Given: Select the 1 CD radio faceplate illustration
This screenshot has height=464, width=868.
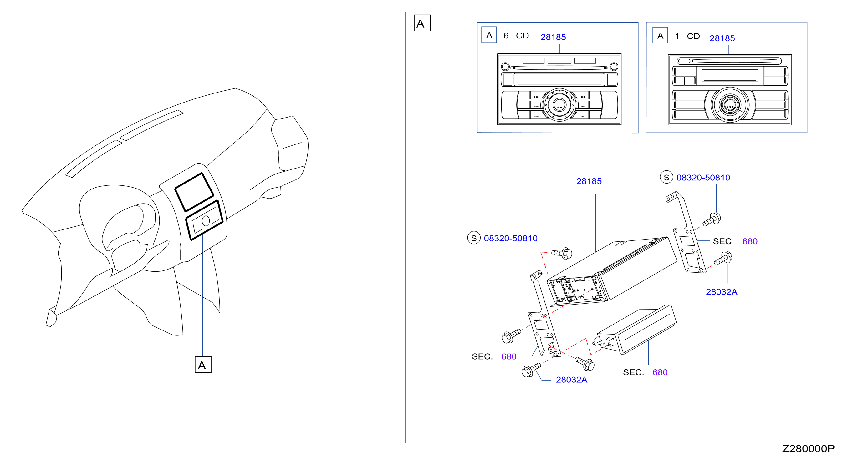Looking at the screenshot, I should click(730, 90).
